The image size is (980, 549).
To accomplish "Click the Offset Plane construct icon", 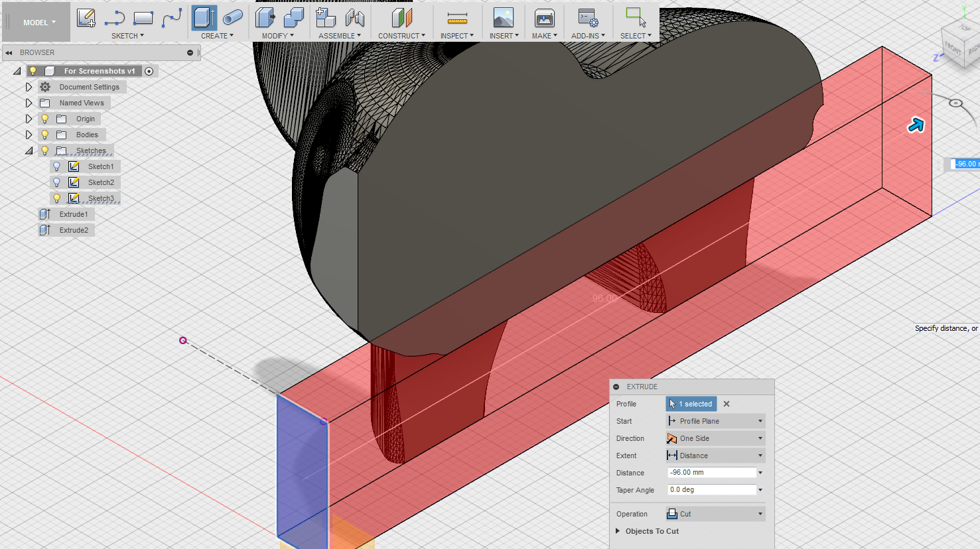I will tap(402, 18).
